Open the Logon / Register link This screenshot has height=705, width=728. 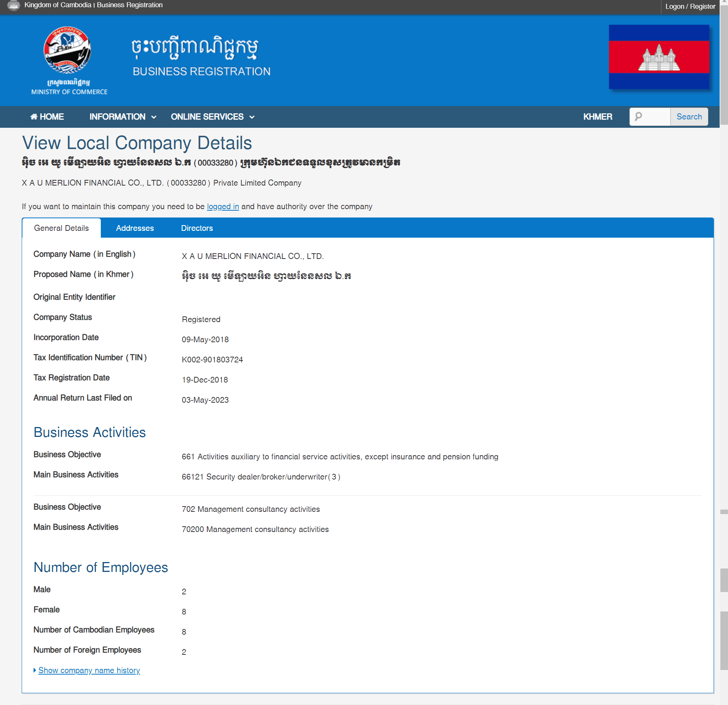point(690,6)
